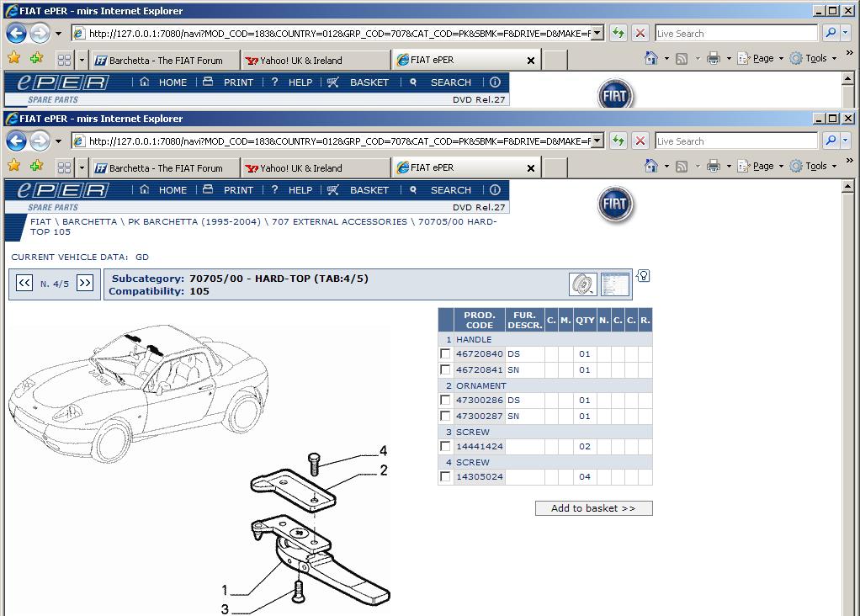The width and height of the screenshot is (860, 616).
Task: Open address bar dropdown in back window
Action: click(x=597, y=34)
